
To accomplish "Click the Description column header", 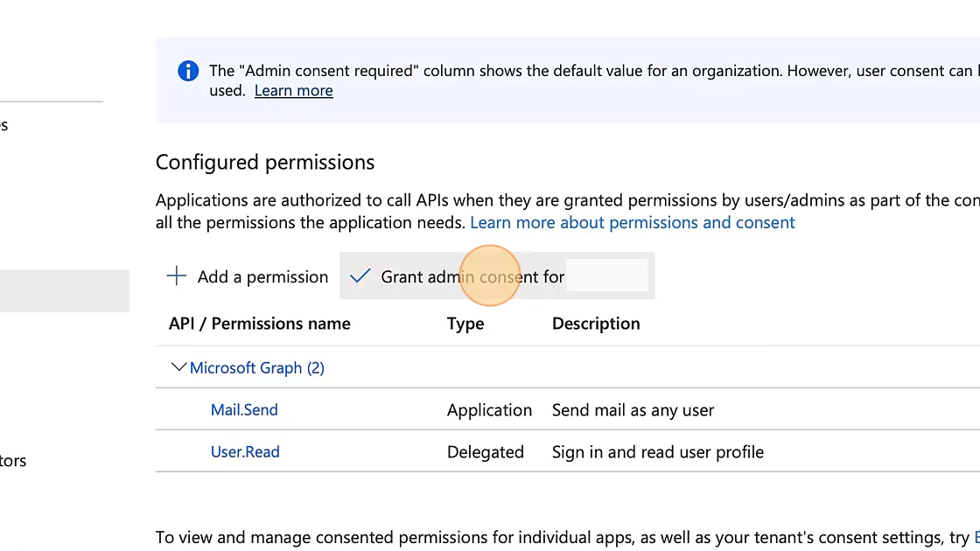I will (596, 324).
